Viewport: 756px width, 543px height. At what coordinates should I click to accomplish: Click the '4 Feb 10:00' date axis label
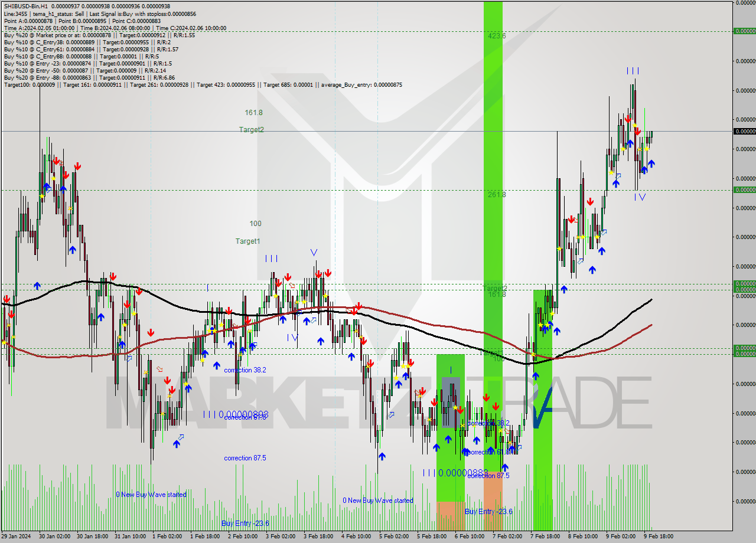point(356,537)
